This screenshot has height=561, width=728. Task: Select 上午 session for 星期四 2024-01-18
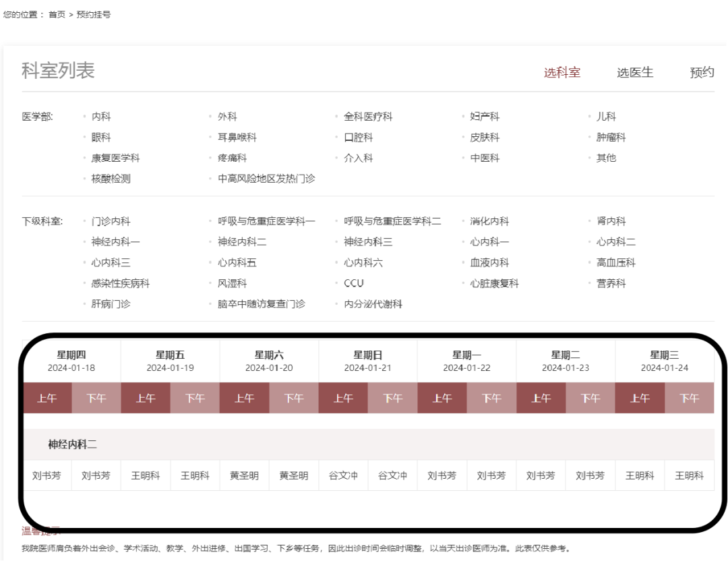click(47, 398)
